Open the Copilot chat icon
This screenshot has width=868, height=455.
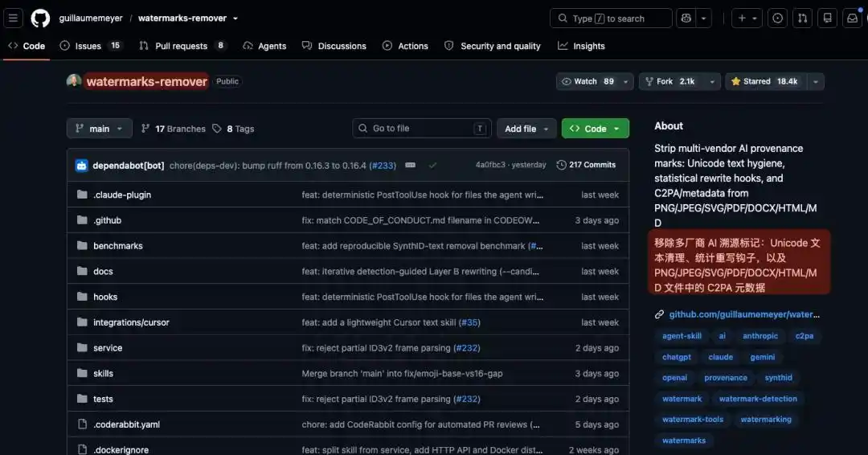tap(686, 18)
